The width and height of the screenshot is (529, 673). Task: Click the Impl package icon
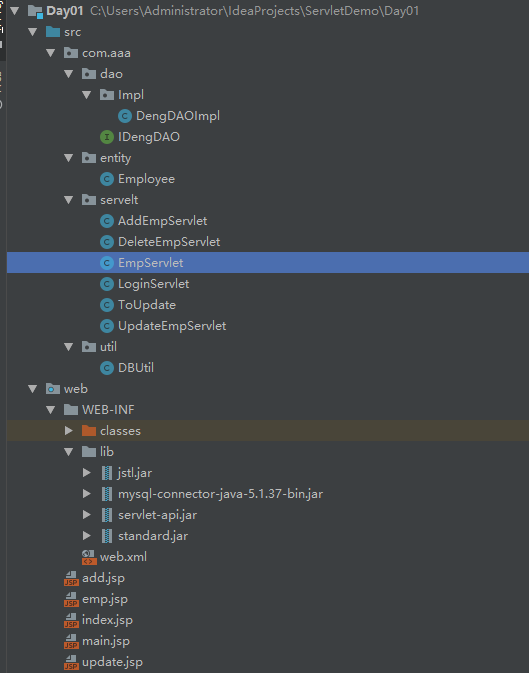pos(107,95)
